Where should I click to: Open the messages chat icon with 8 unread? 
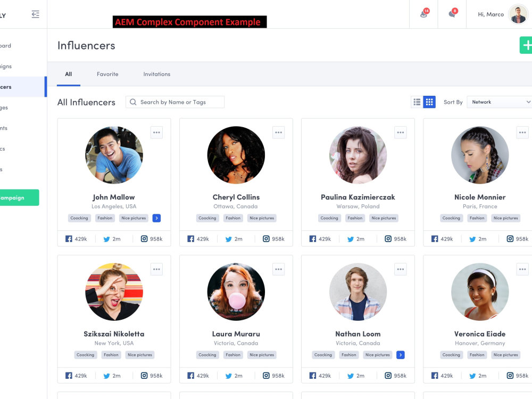(452, 14)
